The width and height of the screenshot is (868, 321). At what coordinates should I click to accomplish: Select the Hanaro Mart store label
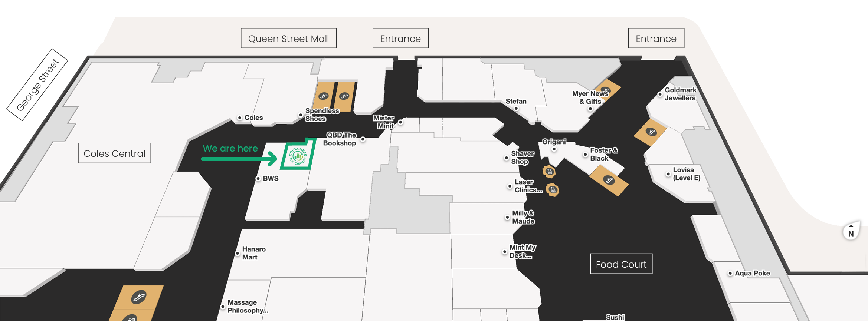click(x=253, y=253)
